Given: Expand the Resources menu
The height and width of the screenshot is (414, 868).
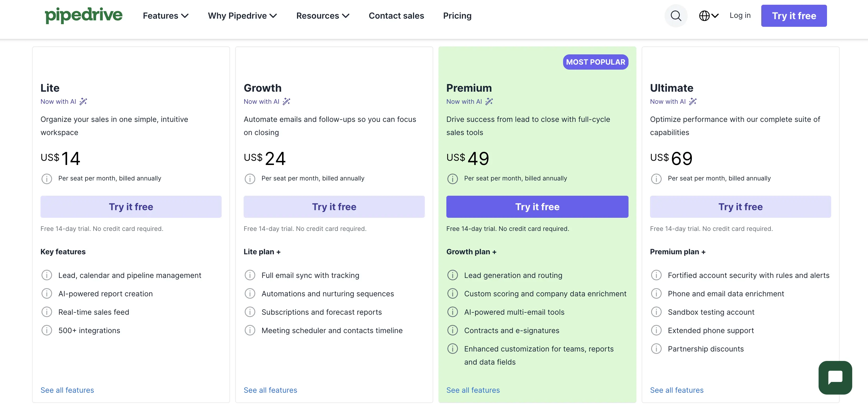Looking at the screenshot, I should 323,16.
